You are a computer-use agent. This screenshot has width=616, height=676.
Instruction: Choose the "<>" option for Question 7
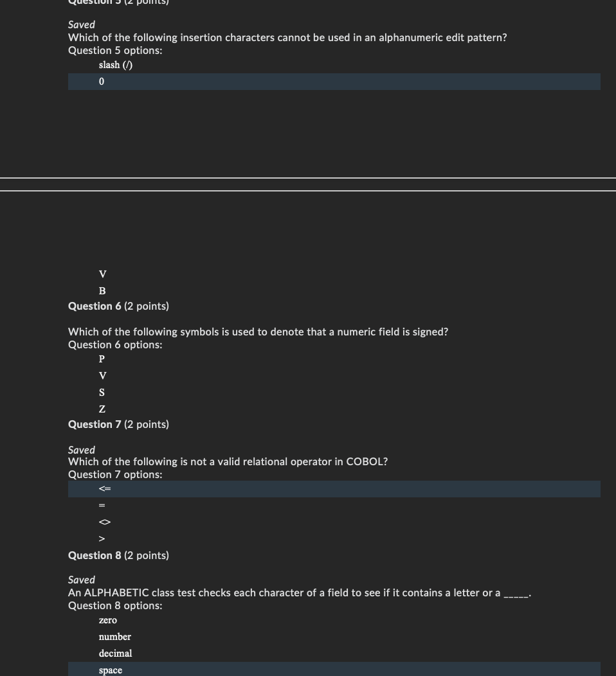104,522
